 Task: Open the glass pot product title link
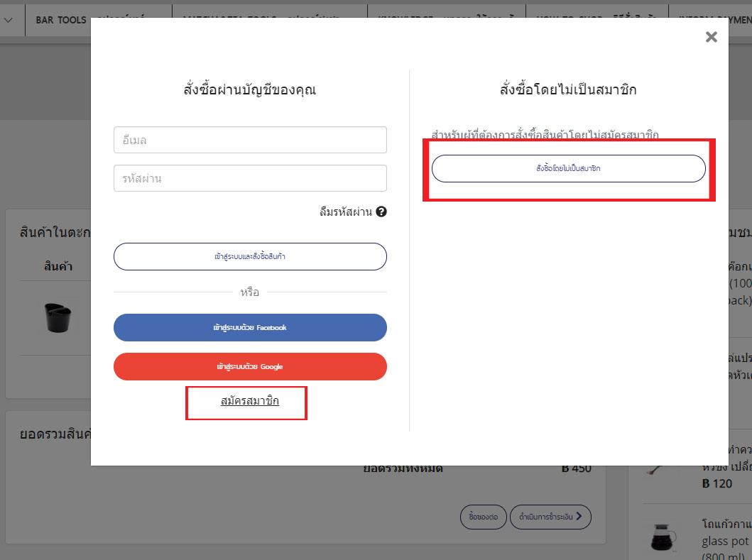(x=726, y=541)
